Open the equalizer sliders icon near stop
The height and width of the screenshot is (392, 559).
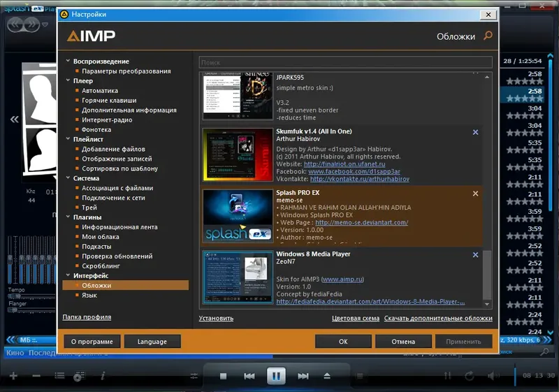click(194, 376)
